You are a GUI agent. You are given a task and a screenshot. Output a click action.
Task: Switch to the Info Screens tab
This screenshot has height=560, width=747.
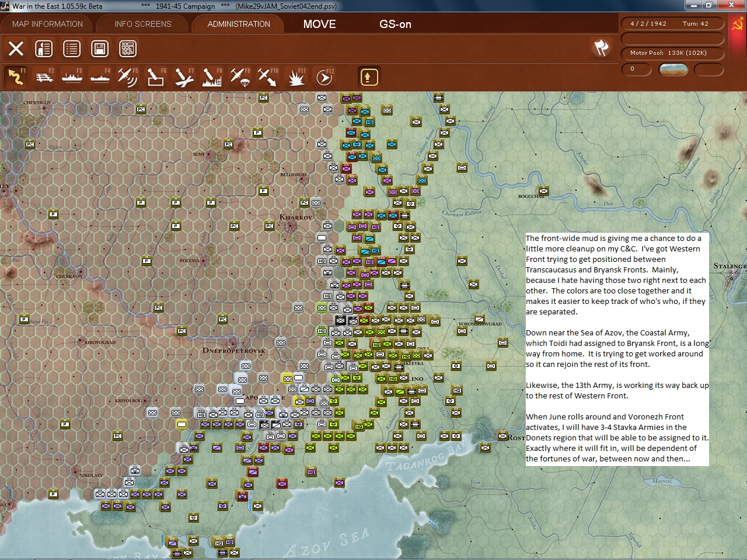(143, 24)
